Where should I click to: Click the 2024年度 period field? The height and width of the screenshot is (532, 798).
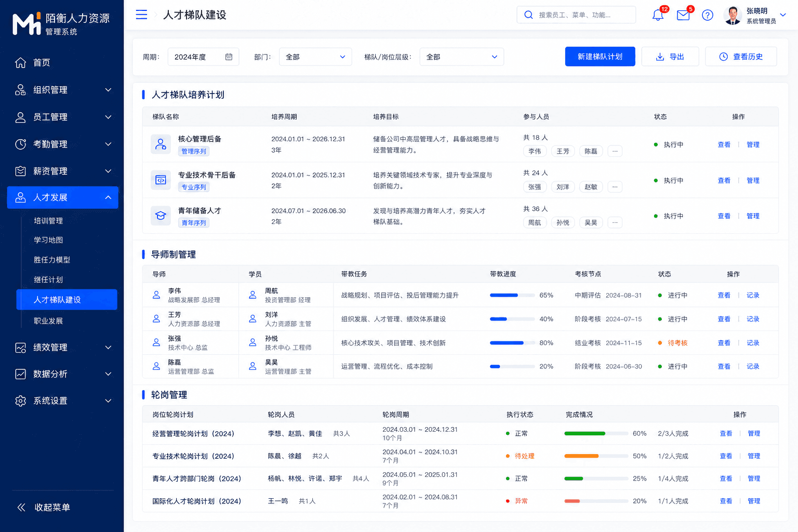tap(203, 57)
